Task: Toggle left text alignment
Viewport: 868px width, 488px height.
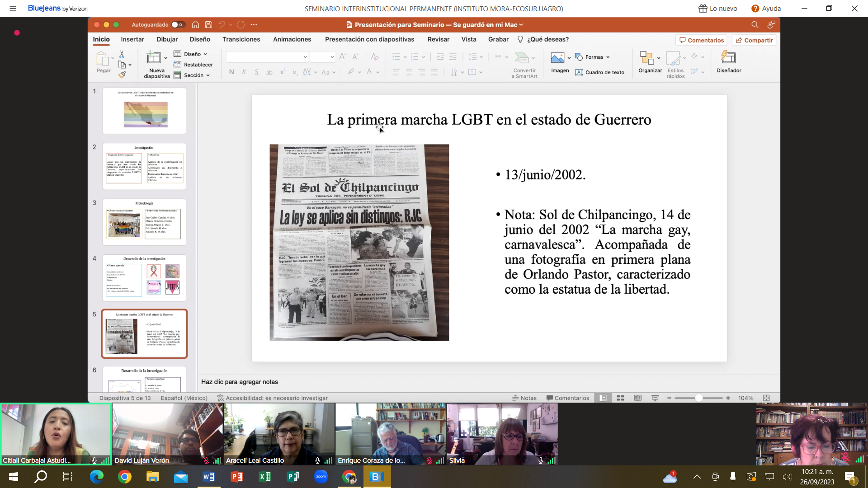Action: click(396, 72)
